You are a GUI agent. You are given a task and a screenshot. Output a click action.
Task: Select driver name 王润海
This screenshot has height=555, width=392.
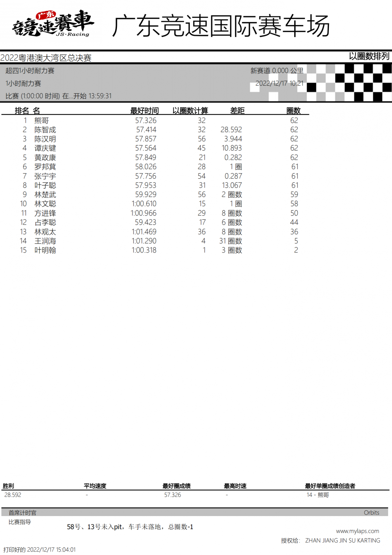tap(45, 241)
